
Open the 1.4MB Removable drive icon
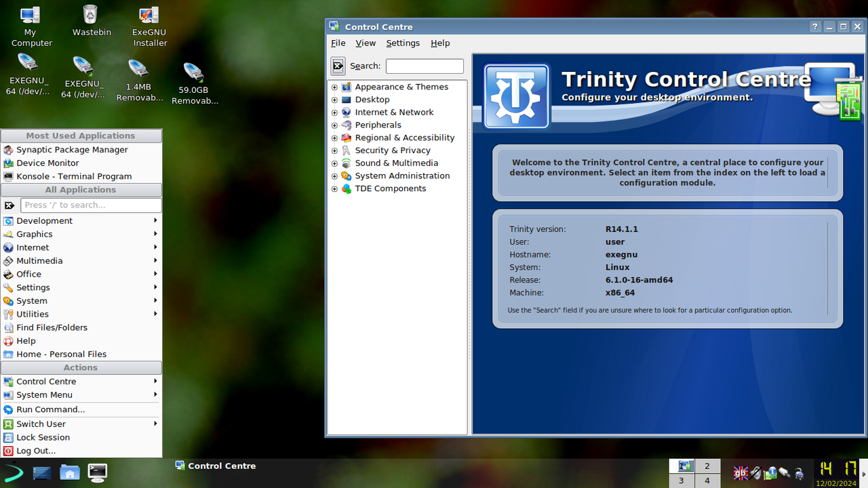coord(139,81)
